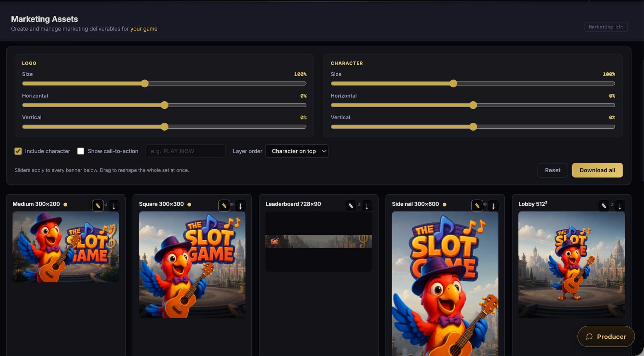Edit the Lobby 512² banner with pencil icon
The image size is (644, 356).
coord(604,206)
